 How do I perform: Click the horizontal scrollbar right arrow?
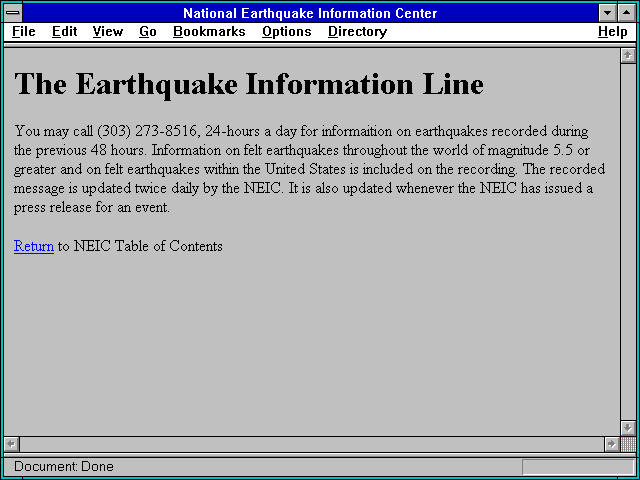(611, 444)
